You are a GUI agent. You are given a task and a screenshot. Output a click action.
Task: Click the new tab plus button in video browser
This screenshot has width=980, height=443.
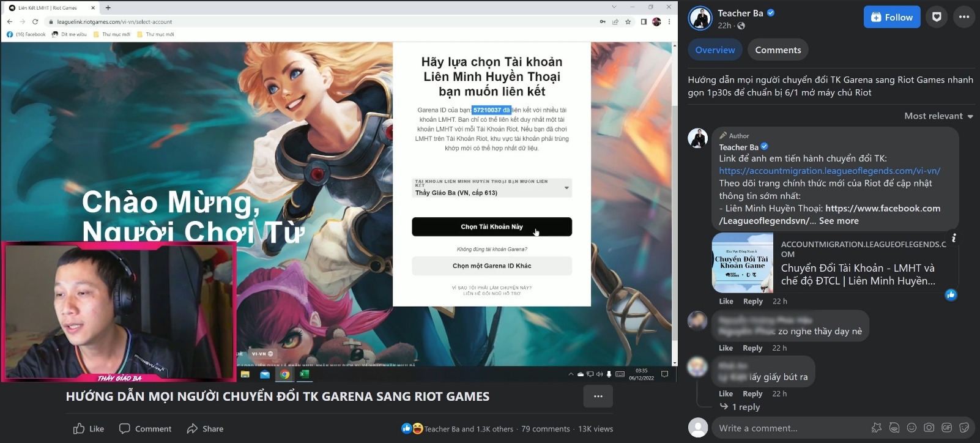108,7
